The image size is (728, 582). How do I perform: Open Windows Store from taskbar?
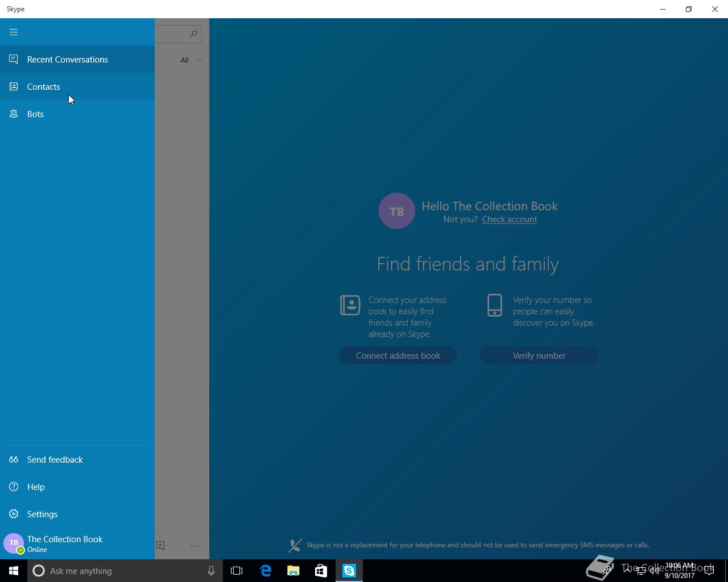point(321,571)
